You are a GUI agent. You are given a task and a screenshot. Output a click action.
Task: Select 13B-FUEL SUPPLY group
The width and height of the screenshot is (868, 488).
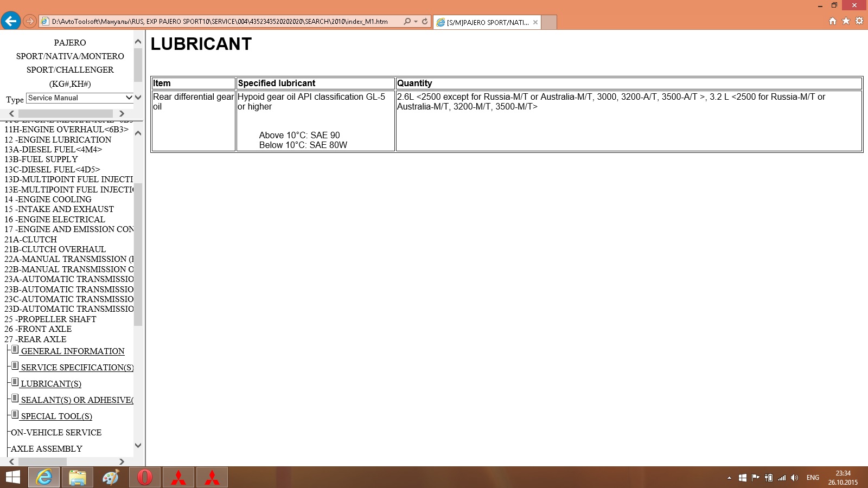(x=41, y=159)
